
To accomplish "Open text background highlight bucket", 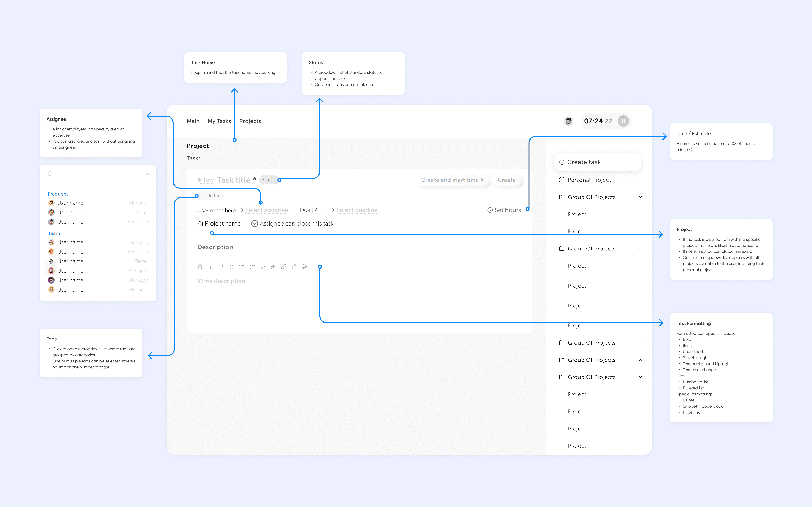I will [x=304, y=267].
